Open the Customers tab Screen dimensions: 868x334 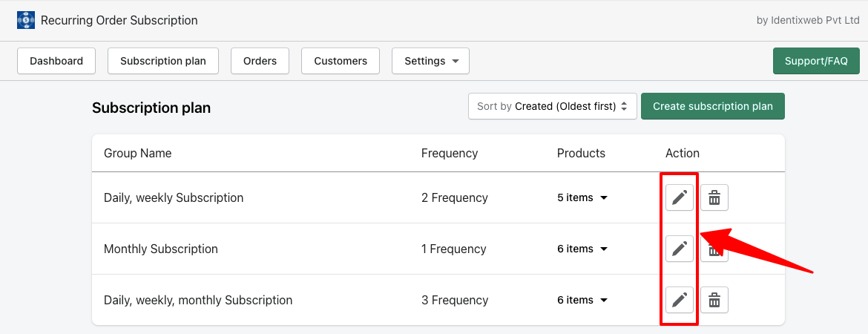[341, 61]
